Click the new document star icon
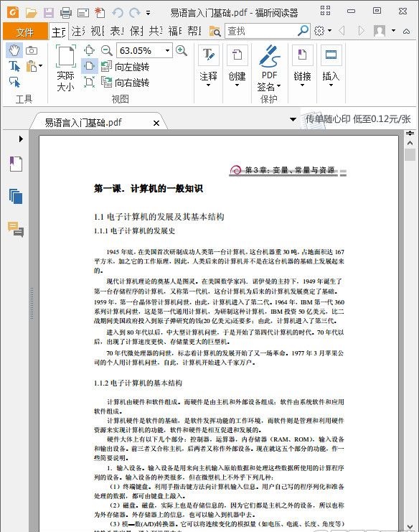419x532 pixels. click(100, 12)
